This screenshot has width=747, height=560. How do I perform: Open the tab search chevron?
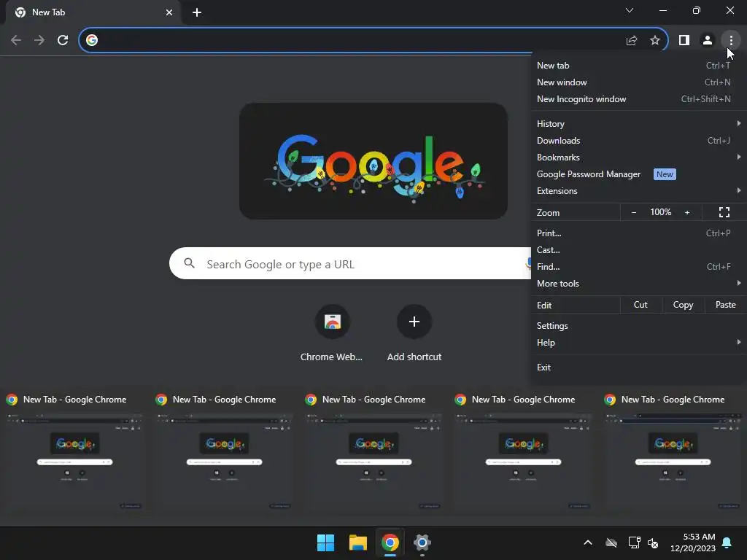[630, 10]
